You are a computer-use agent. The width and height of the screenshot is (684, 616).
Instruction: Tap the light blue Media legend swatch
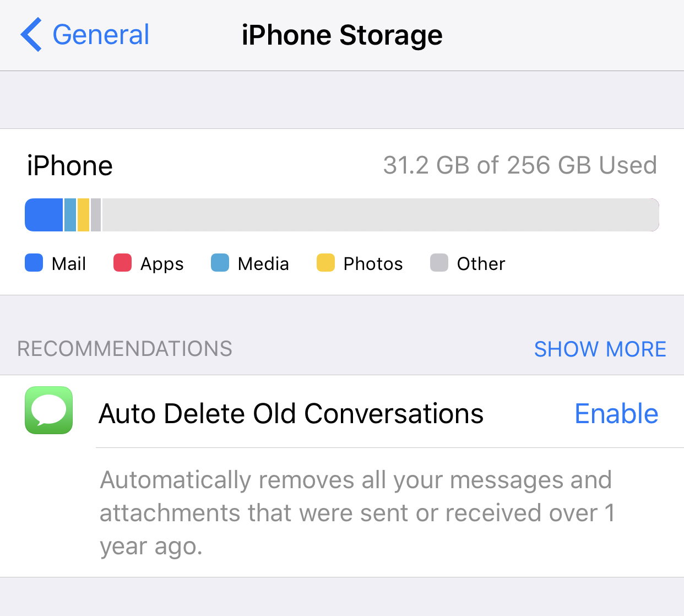click(x=220, y=263)
